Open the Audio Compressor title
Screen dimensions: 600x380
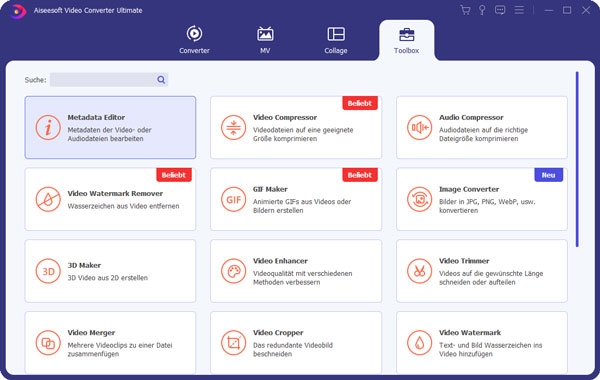click(471, 117)
